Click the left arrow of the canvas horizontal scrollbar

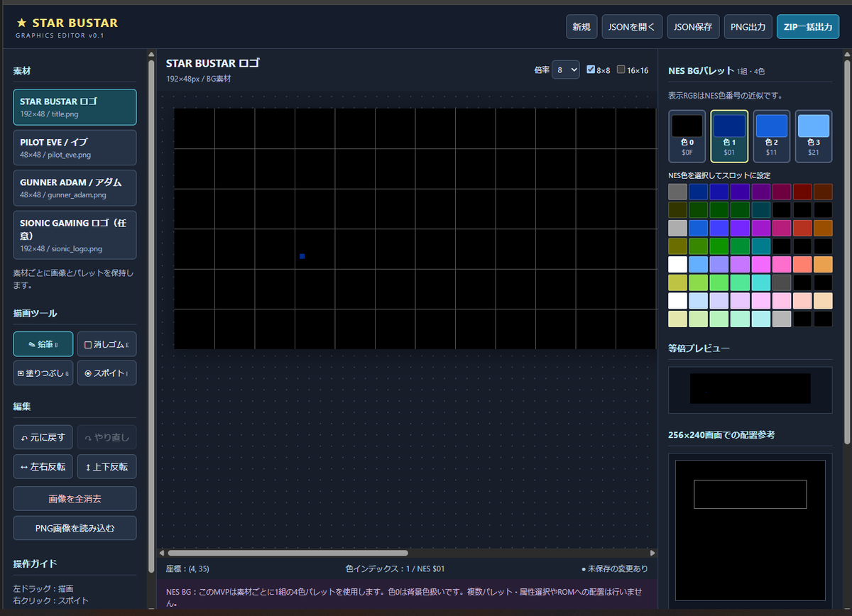[x=161, y=553]
